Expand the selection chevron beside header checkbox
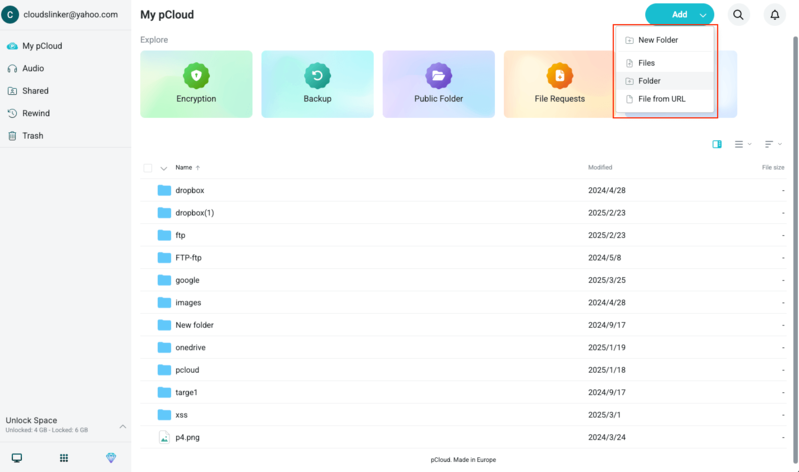The height and width of the screenshot is (472, 799). [x=164, y=168]
